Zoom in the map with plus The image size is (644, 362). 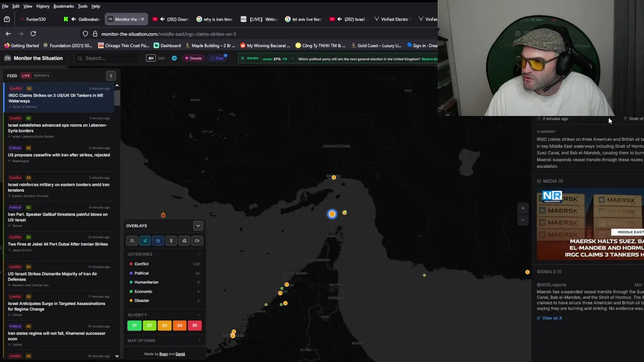(x=523, y=208)
